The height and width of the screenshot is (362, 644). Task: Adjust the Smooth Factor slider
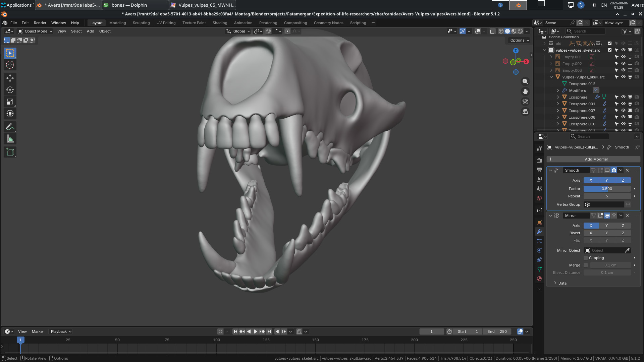(x=607, y=189)
